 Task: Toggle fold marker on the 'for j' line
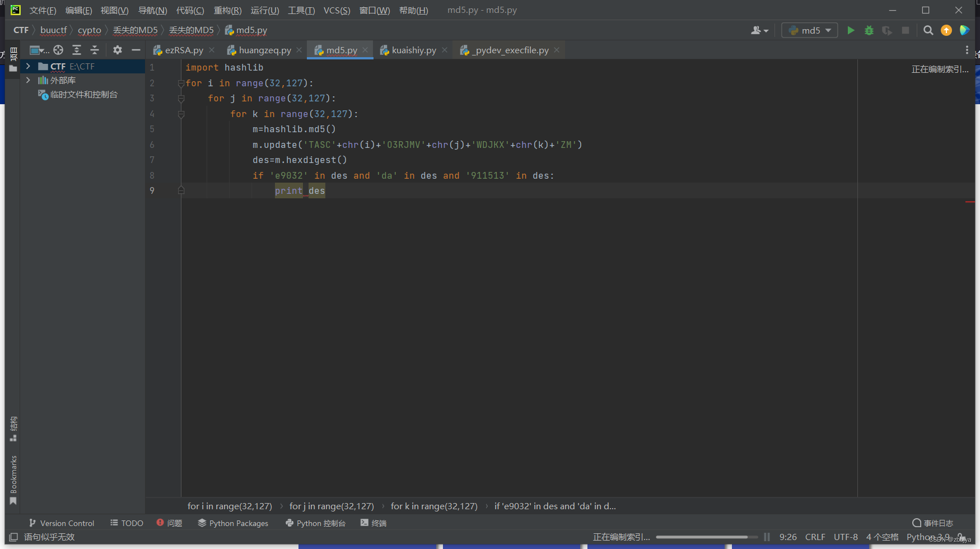pos(181,99)
